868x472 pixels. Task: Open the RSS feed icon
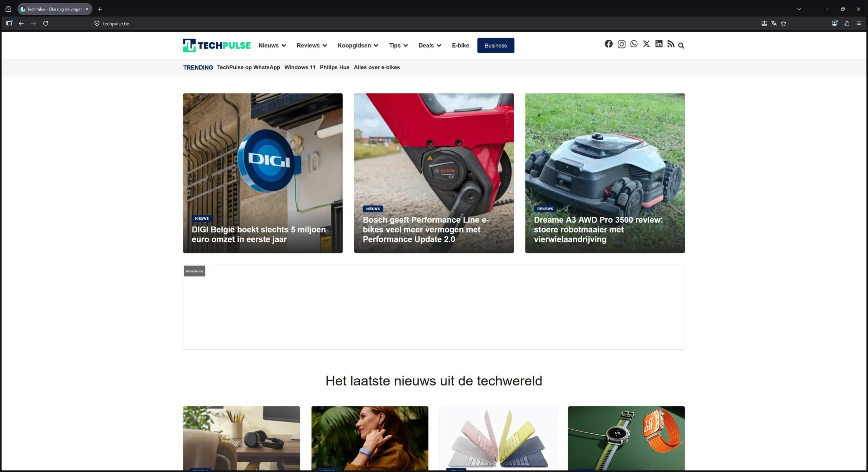671,44
